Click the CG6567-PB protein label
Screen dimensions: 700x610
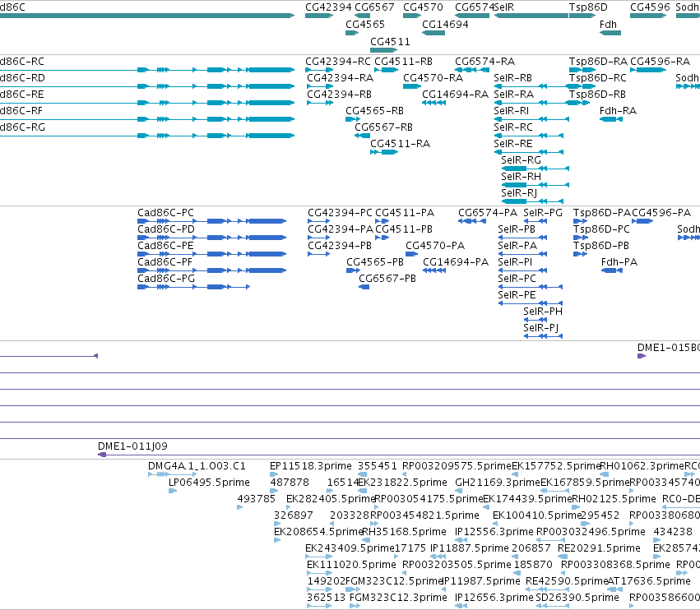[x=387, y=279]
